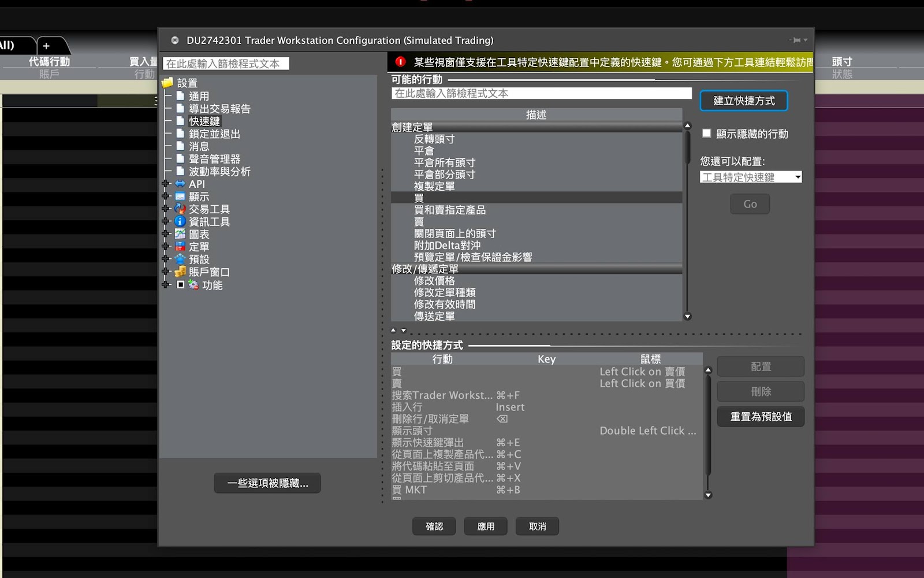924x578 pixels.
Task: Click the possible actions list scrollbar thumb
Action: tap(687, 147)
